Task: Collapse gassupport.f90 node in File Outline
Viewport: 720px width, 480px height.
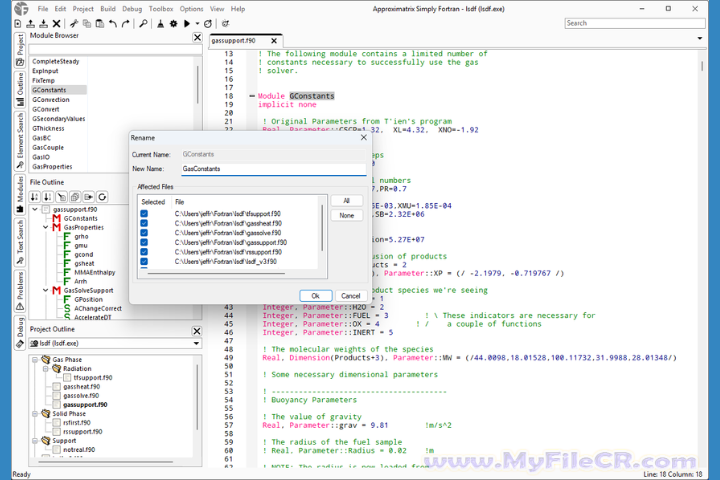Action: click(x=35, y=209)
